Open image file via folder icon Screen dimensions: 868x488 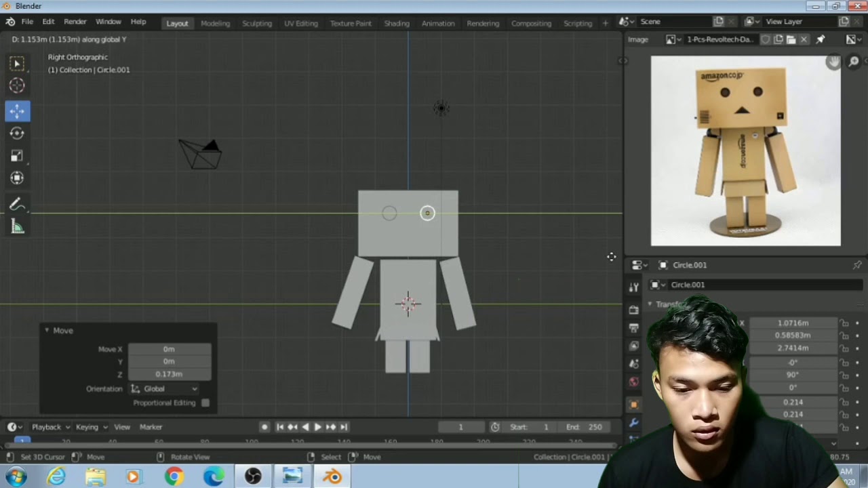click(x=791, y=39)
